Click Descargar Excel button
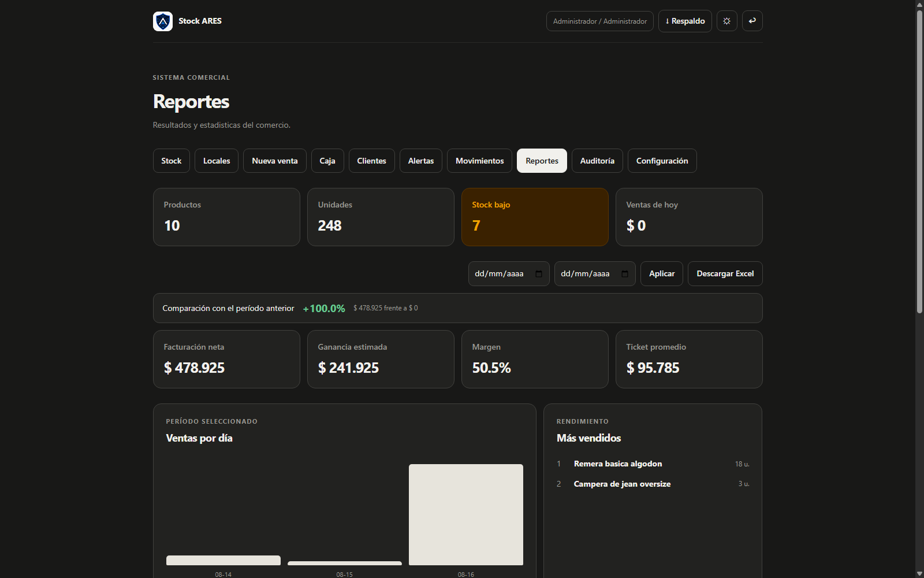924x578 pixels. pos(725,274)
